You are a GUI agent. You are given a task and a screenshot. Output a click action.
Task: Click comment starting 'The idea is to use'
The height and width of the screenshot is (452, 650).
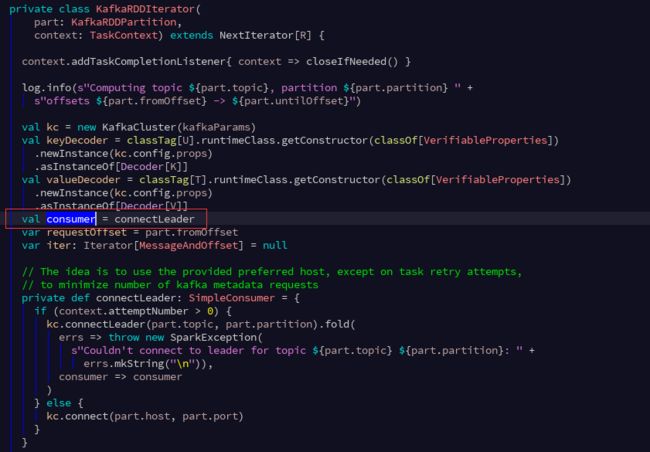point(272,272)
